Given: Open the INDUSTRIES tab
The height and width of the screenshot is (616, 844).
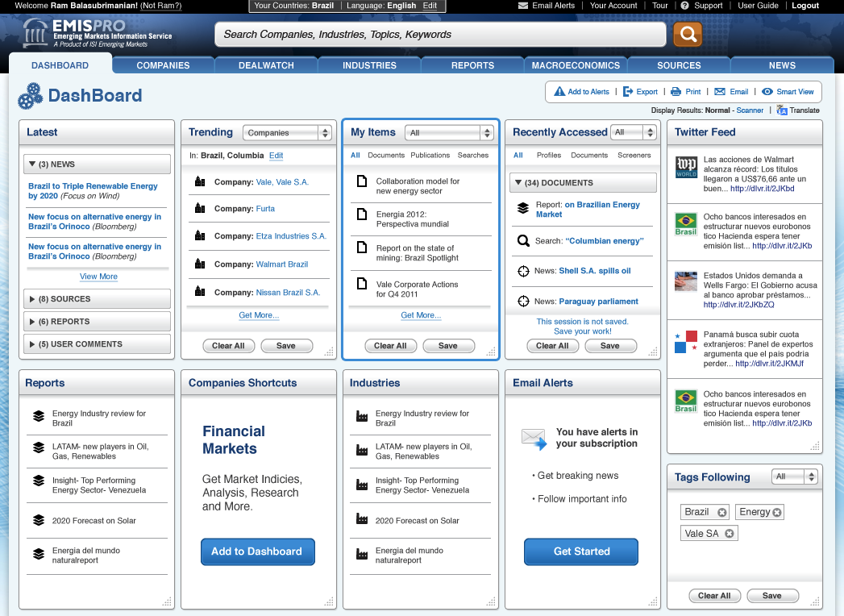Looking at the screenshot, I should pyautogui.click(x=370, y=65).
